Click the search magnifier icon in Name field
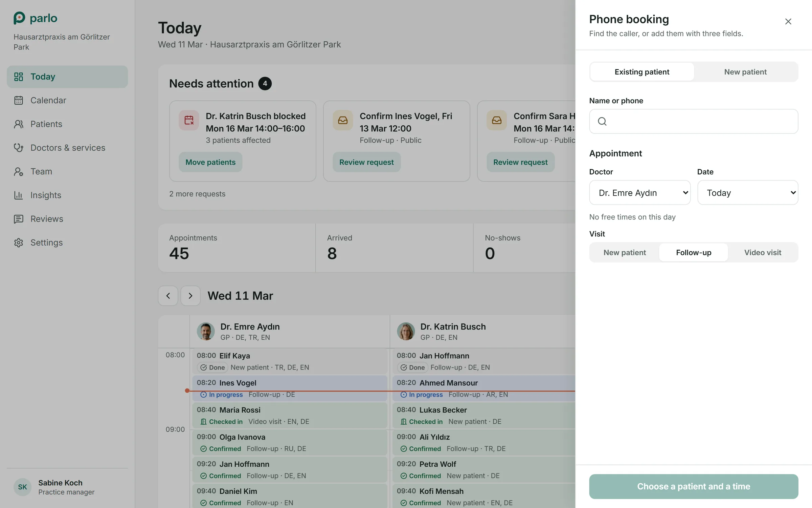 602,121
